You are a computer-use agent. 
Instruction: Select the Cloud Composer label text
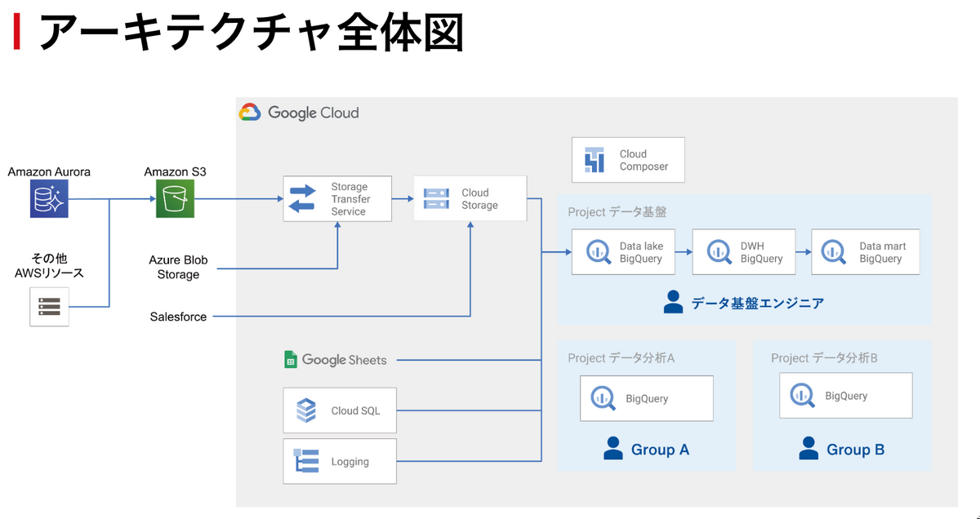pyautogui.click(x=644, y=160)
